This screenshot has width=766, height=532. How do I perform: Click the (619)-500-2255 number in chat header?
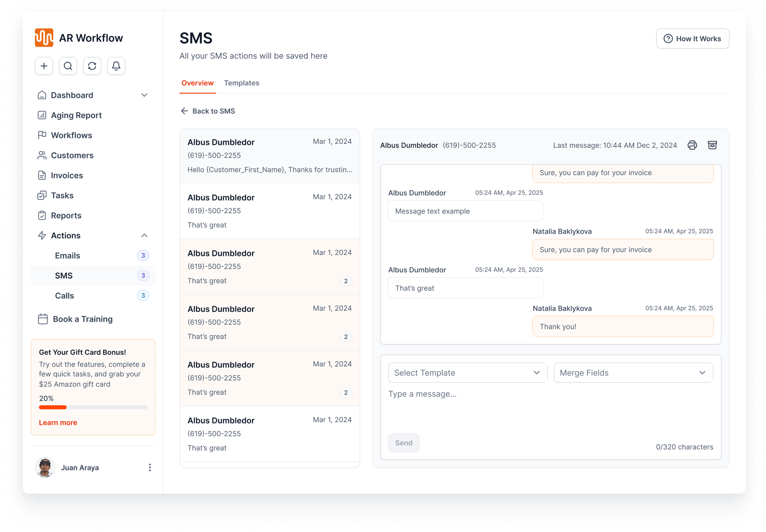pyautogui.click(x=469, y=145)
